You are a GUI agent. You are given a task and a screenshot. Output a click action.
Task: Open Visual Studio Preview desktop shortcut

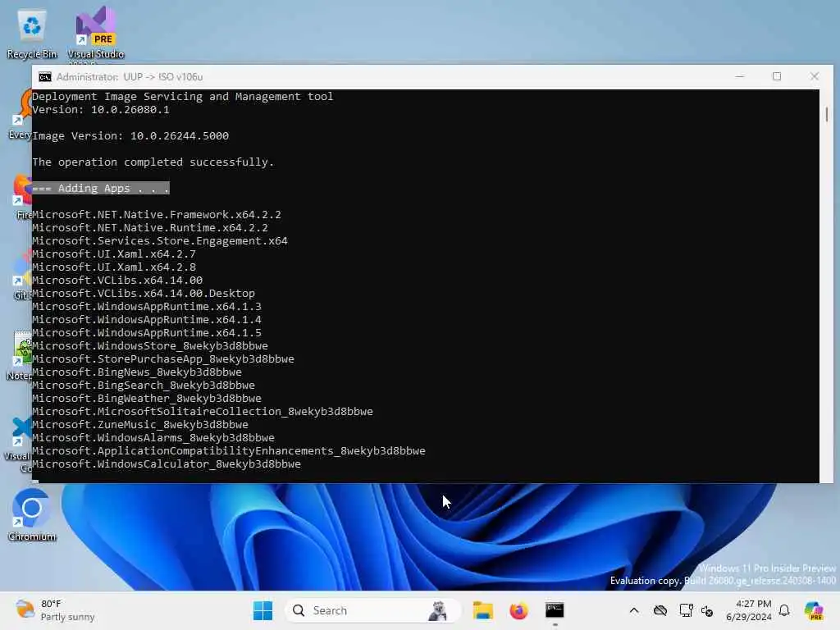pos(95,33)
